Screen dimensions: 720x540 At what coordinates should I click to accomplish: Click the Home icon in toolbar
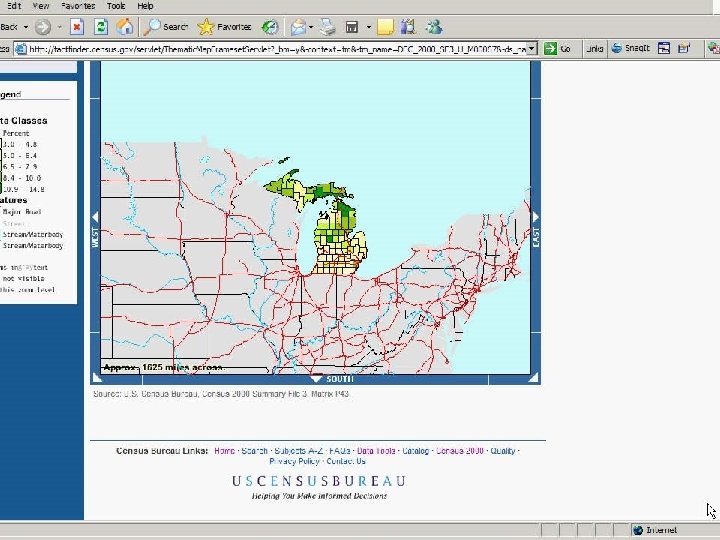pos(124,27)
